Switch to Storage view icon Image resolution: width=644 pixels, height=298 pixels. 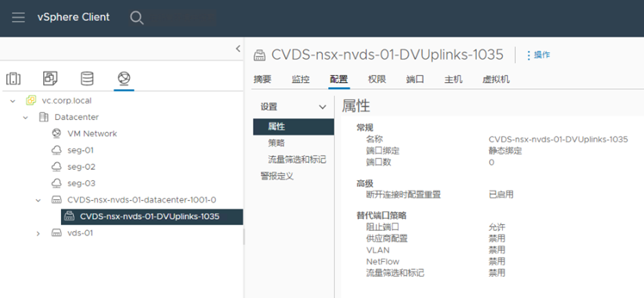[87, 78]
